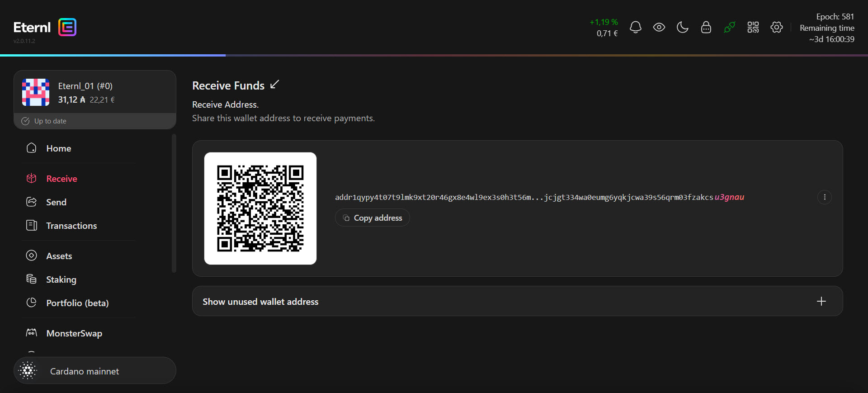Open the Transactions page icon

click(x=32, y=225)
